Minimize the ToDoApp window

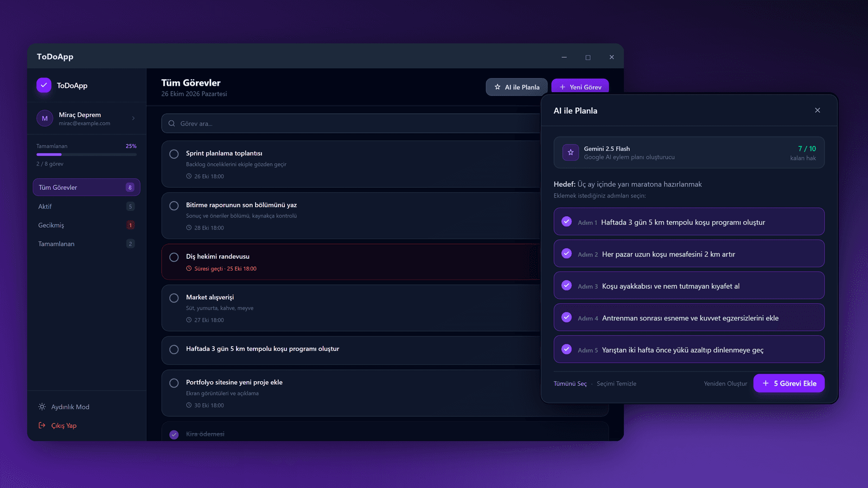click(564, 57)
